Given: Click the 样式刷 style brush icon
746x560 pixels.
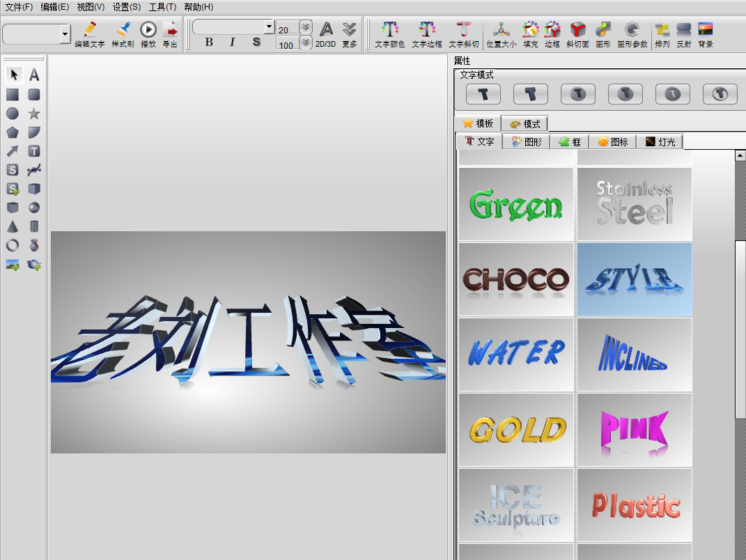Looking at the screenshot, I should 123,29.
